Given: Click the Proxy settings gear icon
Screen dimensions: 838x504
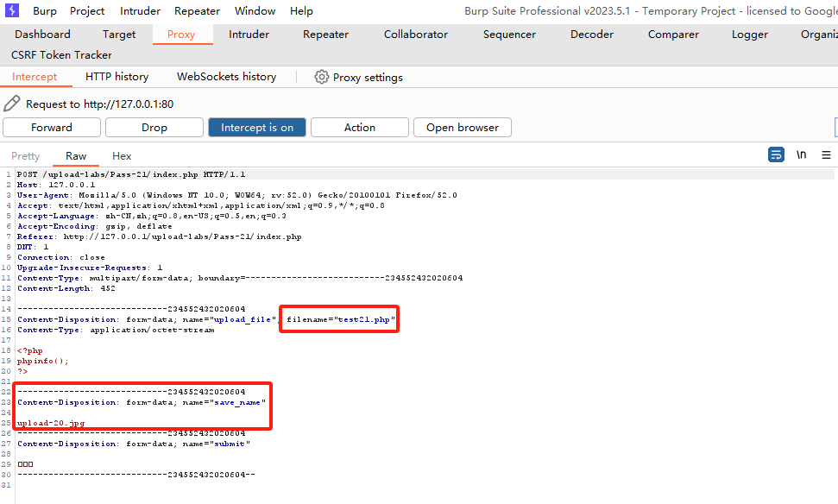Looking at the screenshot, I should coord(321,77).
